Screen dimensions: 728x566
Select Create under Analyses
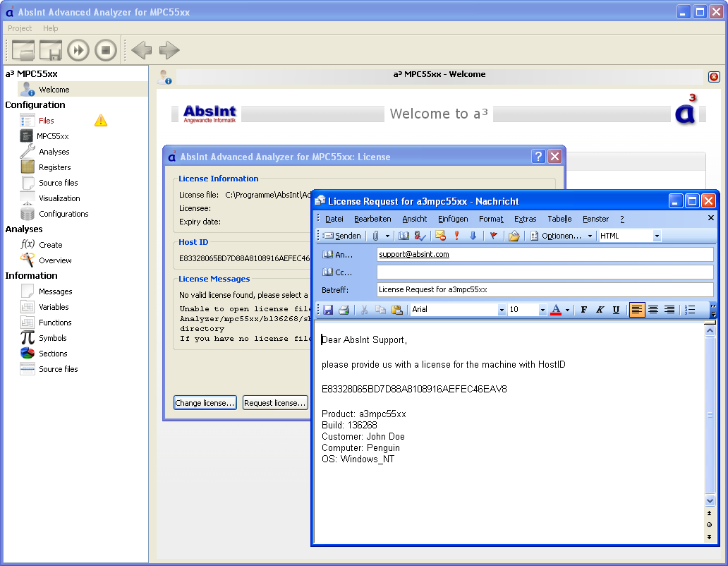50,245
